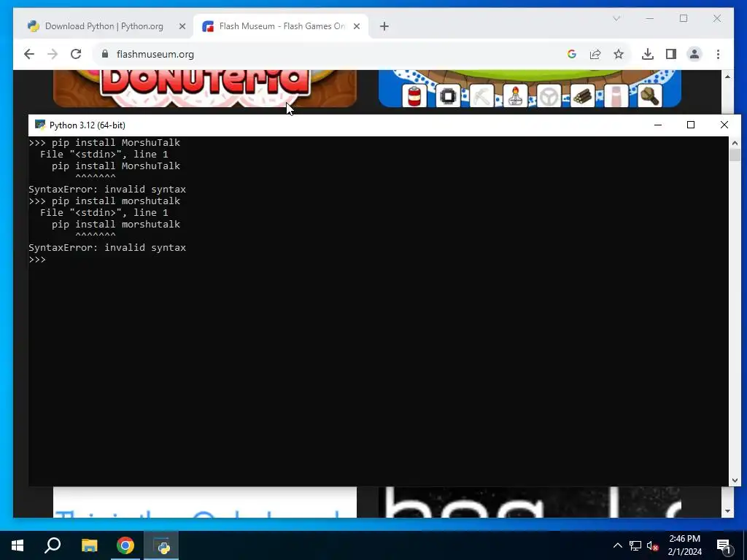Go back in Chrome browser
This screenshot has height=560, width=747.
pyautogui.click(x=29, y=54)
